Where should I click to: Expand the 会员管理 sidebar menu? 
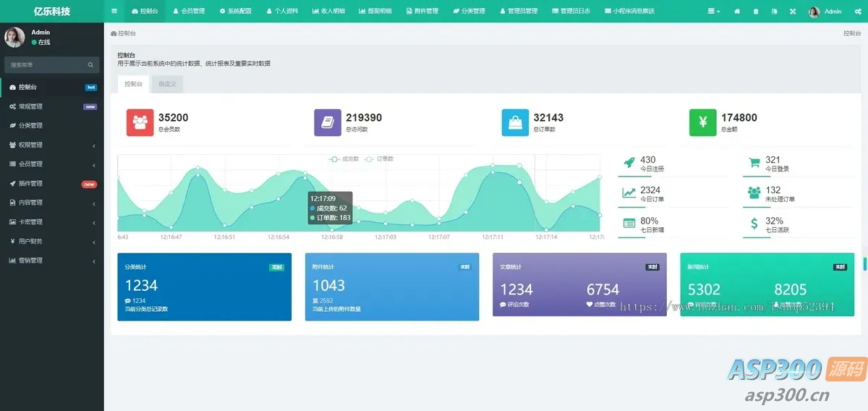[52, 164]
